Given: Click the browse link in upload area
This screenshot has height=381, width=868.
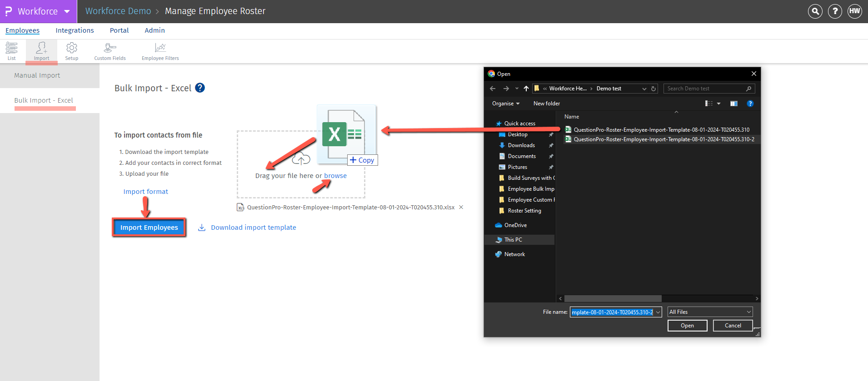Looking at the screenshot, I should 335,176.
